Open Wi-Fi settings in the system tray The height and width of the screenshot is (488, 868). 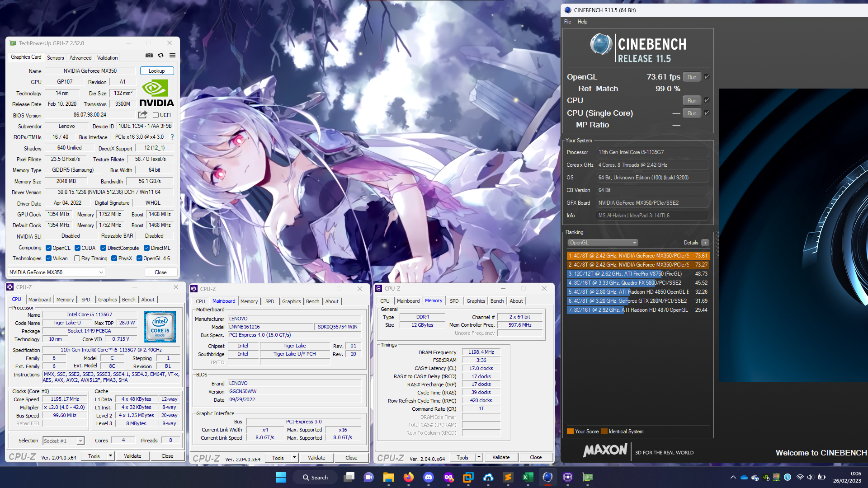pyautogui.click(x=800, y=477)
